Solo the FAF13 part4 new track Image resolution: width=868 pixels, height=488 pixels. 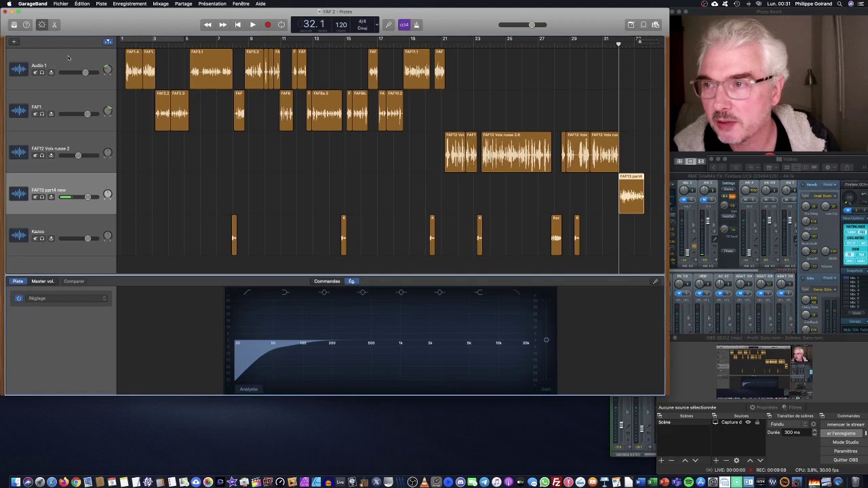(x=42, y=197)
